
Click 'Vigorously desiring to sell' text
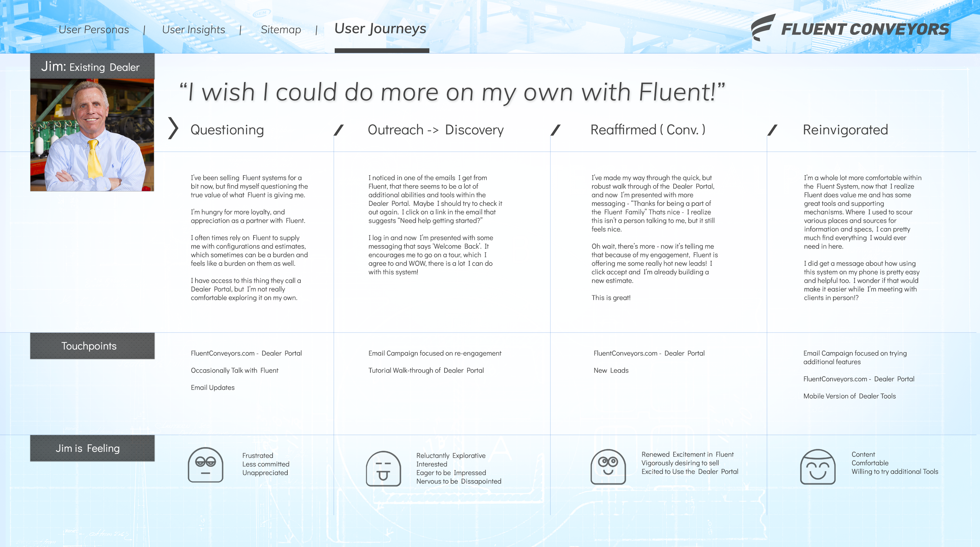(680, 463)
